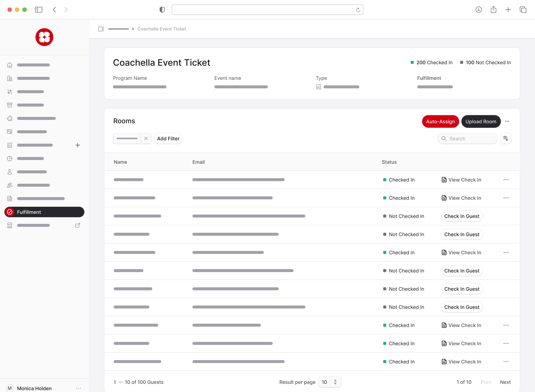
Task: Click the document icon in sidebar
Action: point(9,199)
